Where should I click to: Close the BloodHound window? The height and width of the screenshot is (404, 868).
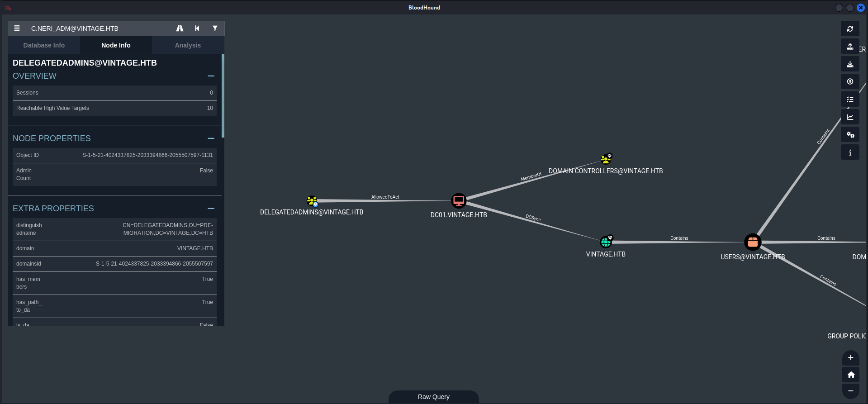coord(861,8)
